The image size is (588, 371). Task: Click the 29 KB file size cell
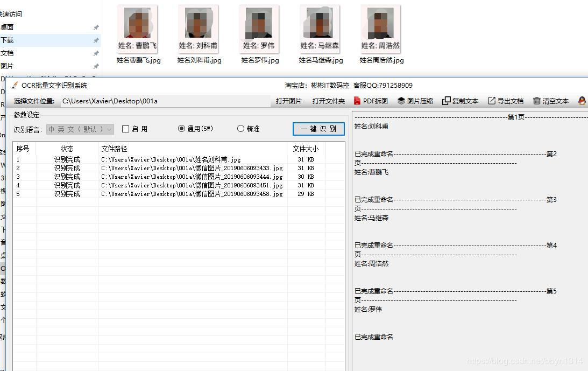point(306,194)
